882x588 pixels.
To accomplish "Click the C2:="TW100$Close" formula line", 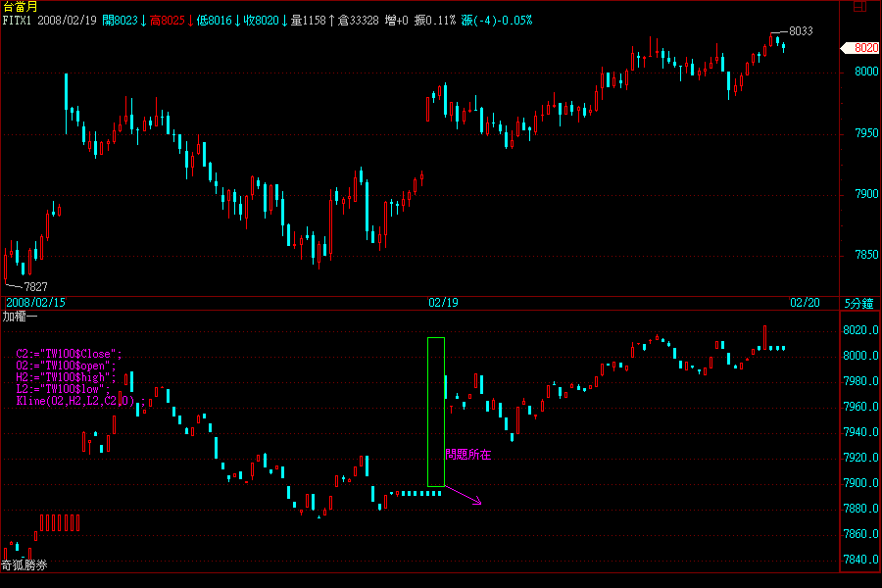I will coord(69,352).
